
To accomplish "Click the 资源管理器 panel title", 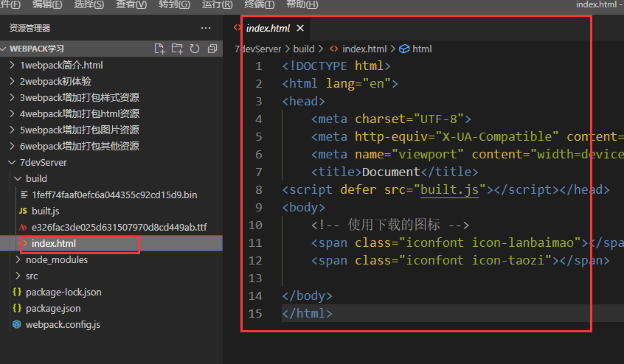I will (30, 28).
